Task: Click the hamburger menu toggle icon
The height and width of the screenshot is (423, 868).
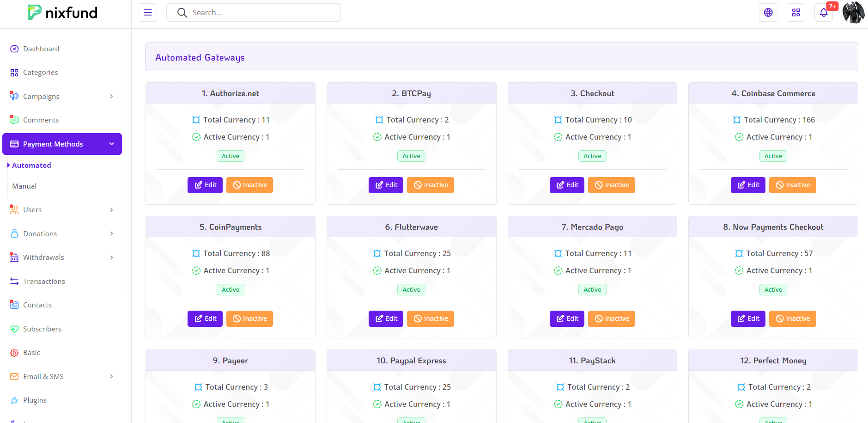Action: 148,12
